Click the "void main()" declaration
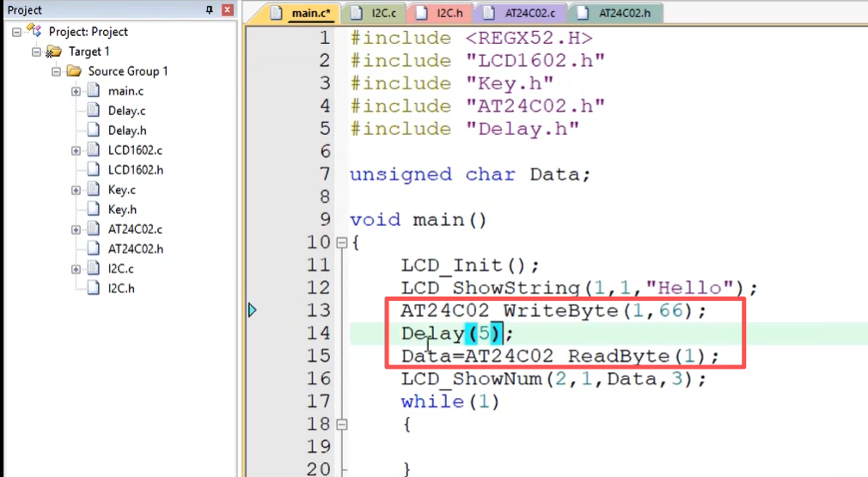Screen dimensions: 868x477 point(419,220)
